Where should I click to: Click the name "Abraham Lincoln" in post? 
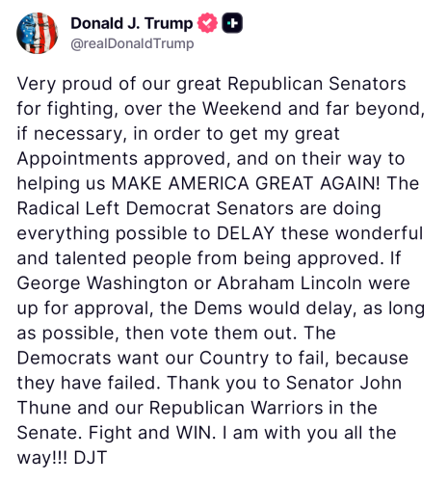pyautogui.click(x=290, y=283)
